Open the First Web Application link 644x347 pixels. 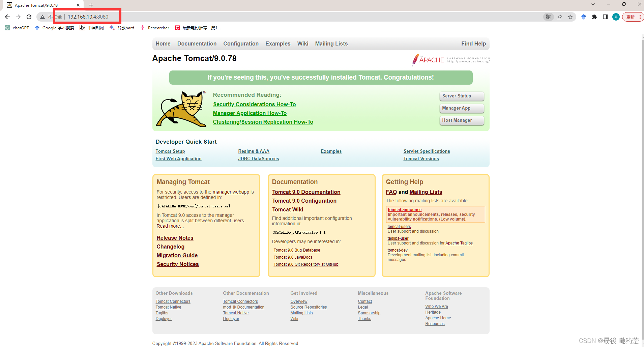coord(178,159)
